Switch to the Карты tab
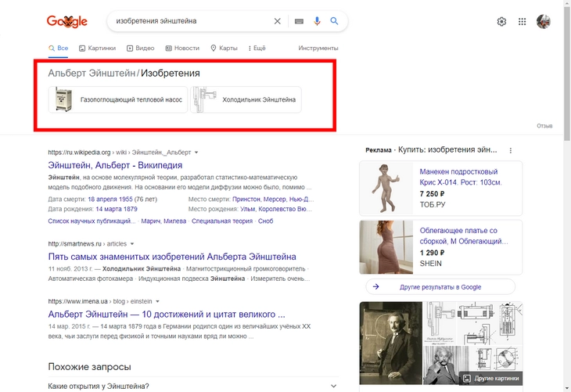The width and height of the screenshot is (571, 392). tap(224, 48)
